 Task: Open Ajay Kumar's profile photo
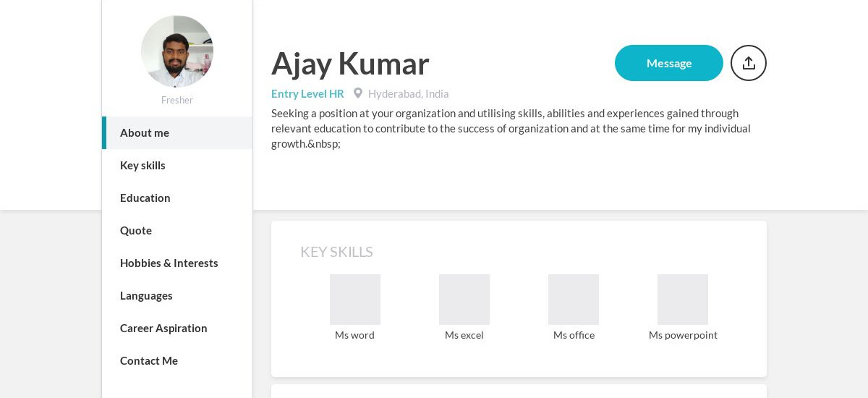(x=177, y=51)
